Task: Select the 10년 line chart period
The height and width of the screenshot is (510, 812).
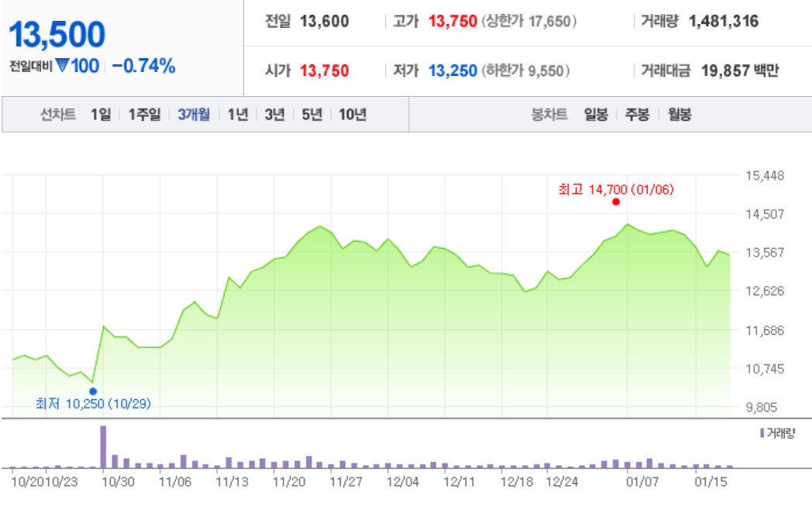Action: pos(353,114)
